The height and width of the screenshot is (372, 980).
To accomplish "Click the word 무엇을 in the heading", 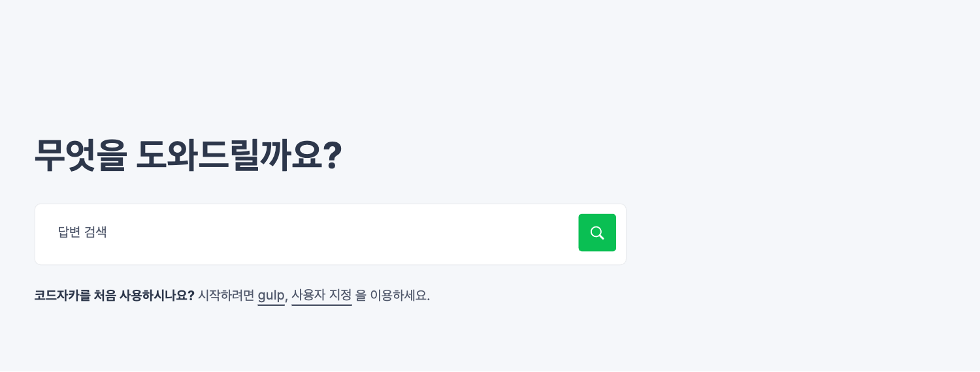I will coord(79,155).
